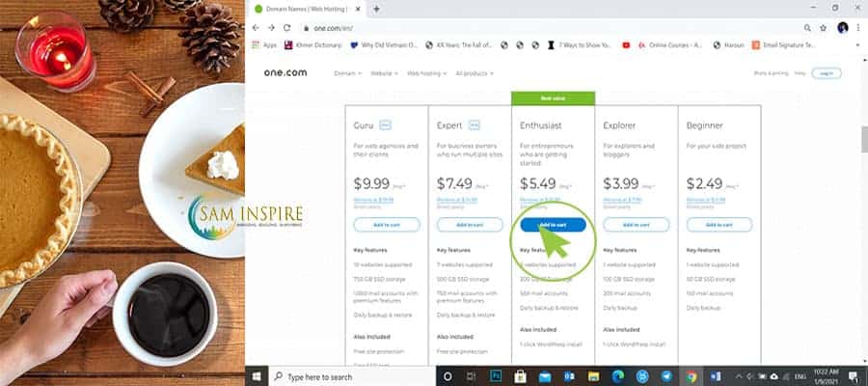Expand the Domain navigation menu
The height and width of the screenshot is (386, 868).
click(x=347, y=73)
